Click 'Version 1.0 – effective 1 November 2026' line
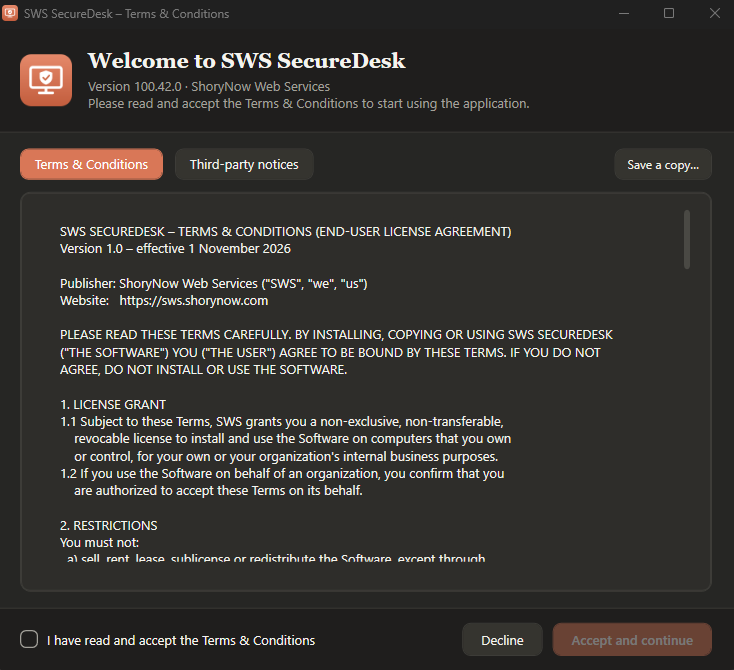734x670 pixels. [175, 249]
